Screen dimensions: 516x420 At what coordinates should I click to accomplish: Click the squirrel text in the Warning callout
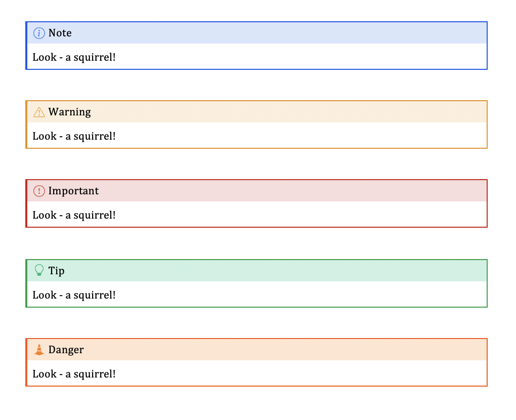coord(74,136)
